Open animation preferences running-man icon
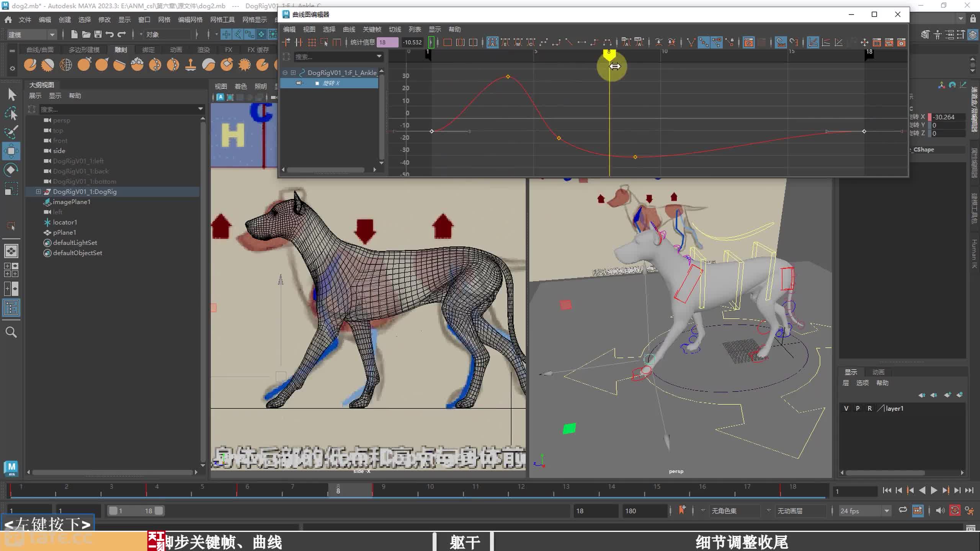The height and width of the screenshot is (551, 980). coord(969,510)
